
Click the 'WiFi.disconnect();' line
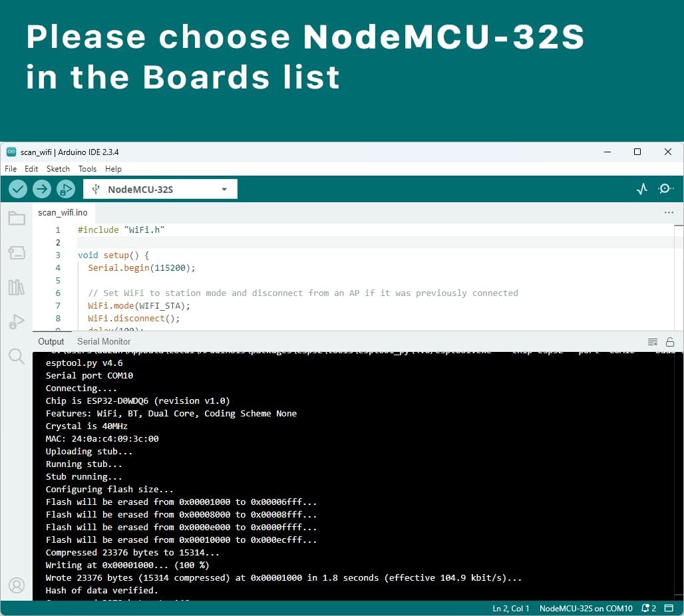pyautogui.click(x=134, y=318)
